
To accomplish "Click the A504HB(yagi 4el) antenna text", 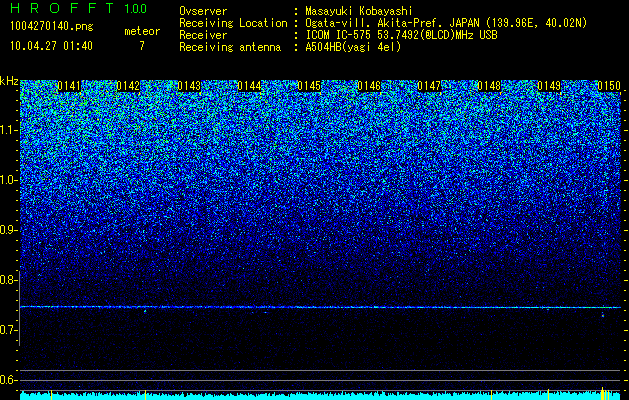I will point(353,47).
